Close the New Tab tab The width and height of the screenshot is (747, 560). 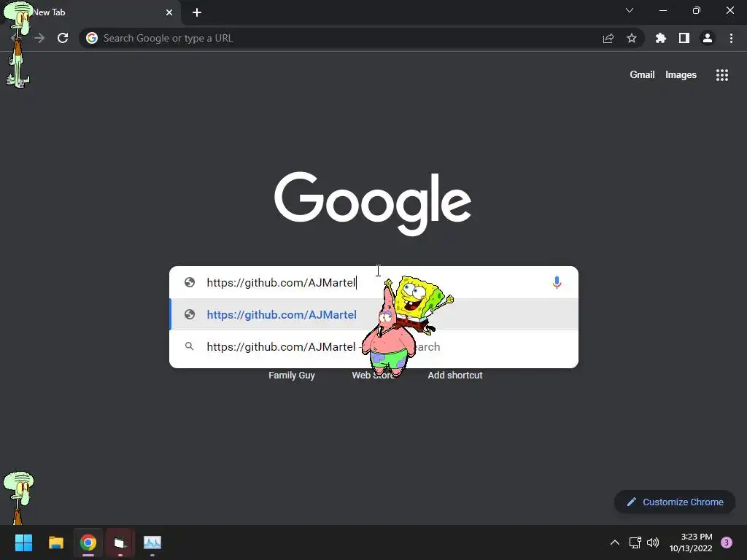169,12
